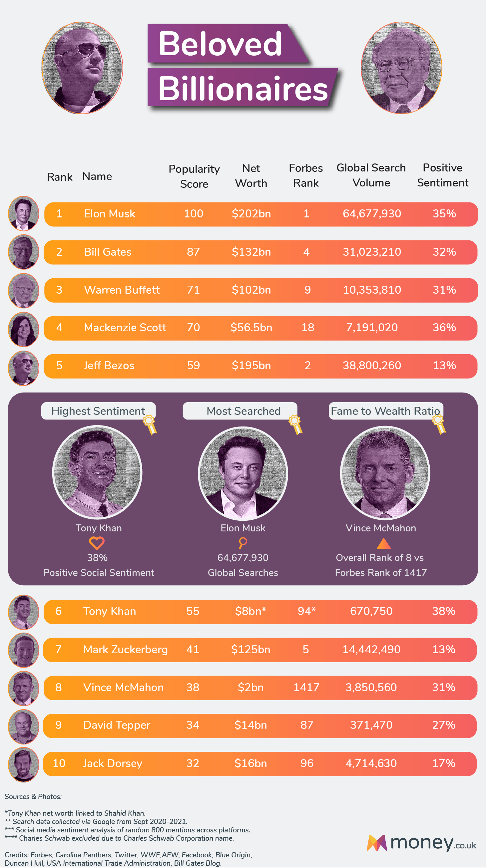Click the Global Search Volume column header

371,175
